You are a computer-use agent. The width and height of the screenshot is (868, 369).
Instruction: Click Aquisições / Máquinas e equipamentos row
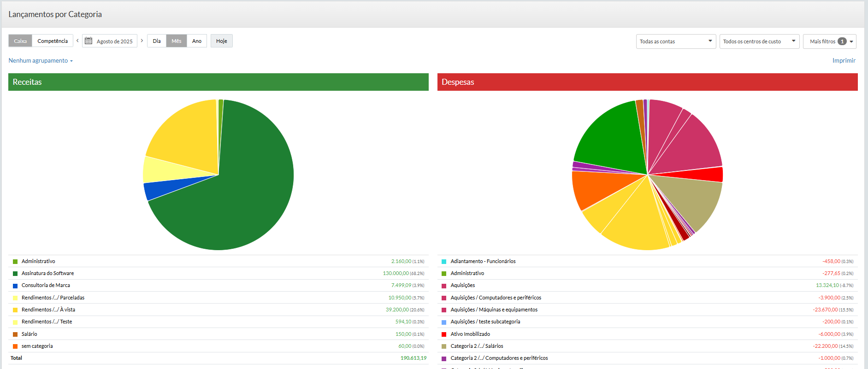pos(647,310)
